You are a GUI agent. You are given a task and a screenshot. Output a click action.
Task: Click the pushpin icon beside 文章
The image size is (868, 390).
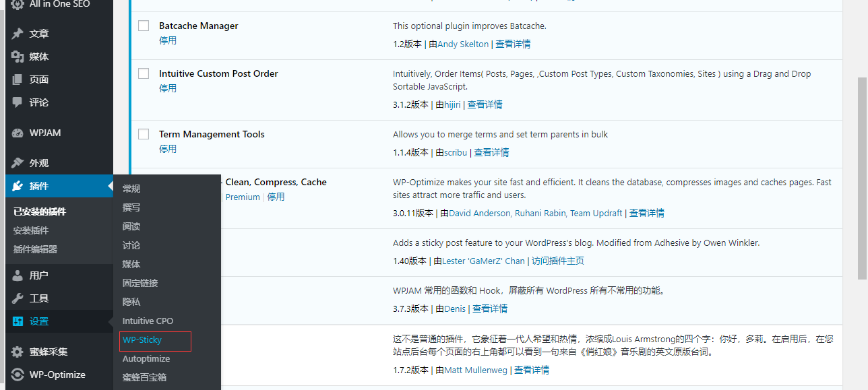18,34
